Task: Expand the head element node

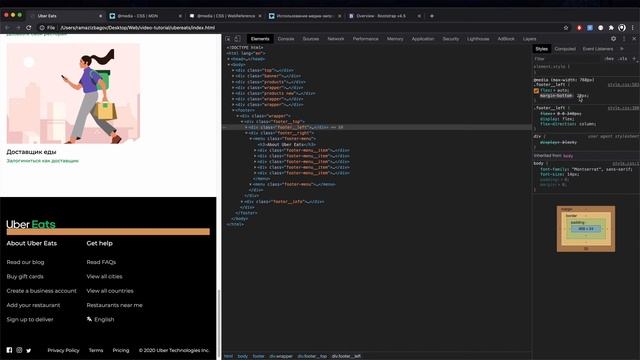Action: pyautogui.click(x=229, y=59)
